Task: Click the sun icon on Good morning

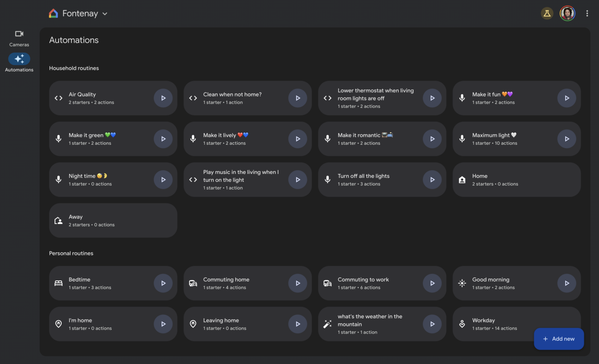Action: click(462, 283)
